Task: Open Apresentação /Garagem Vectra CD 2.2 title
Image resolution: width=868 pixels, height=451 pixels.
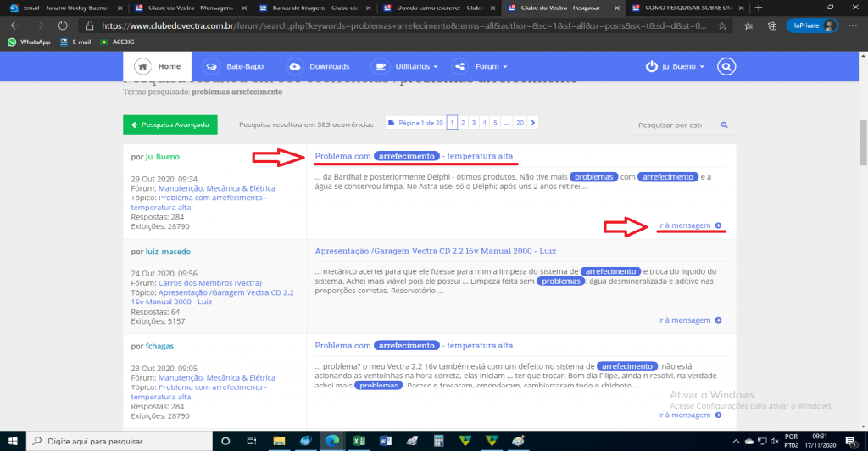Action: [435, 251]
